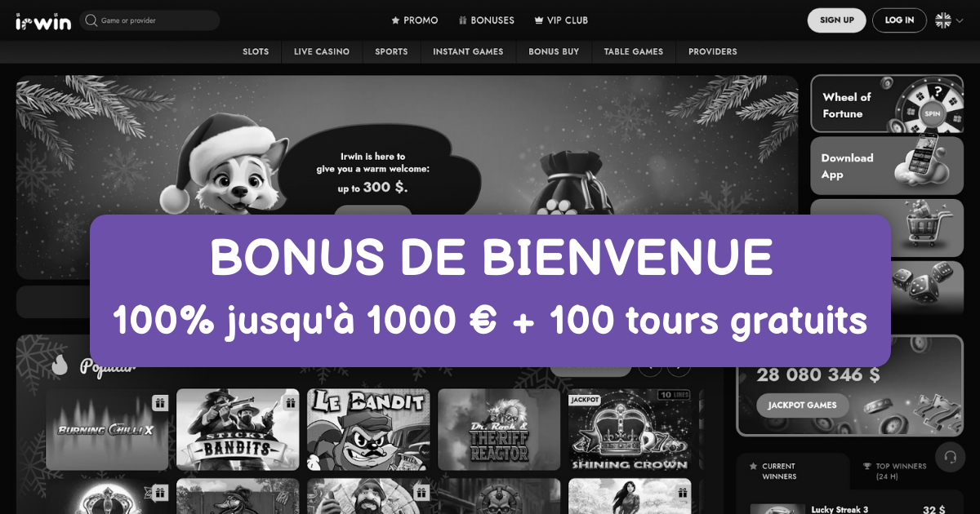
Task: Click the gift icon on Sticky Bandits
Action: (x=290, y=402)
